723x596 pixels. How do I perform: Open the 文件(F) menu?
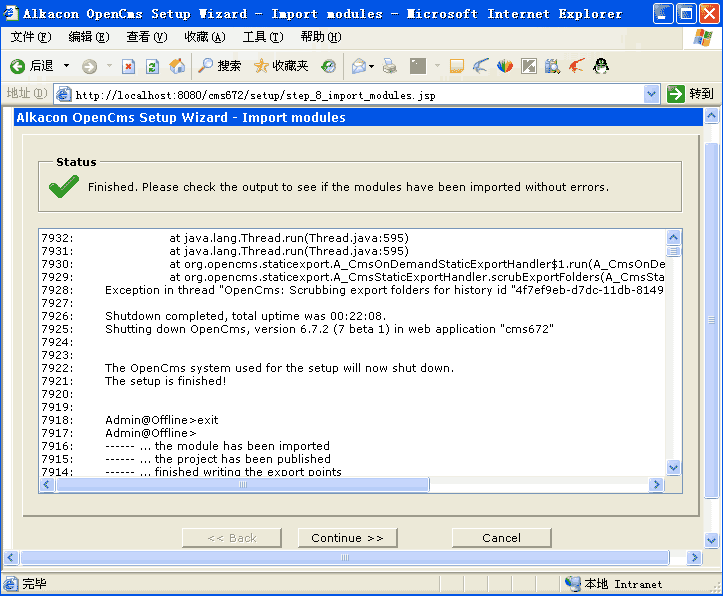pyautogui.click(x=31, y=37)
